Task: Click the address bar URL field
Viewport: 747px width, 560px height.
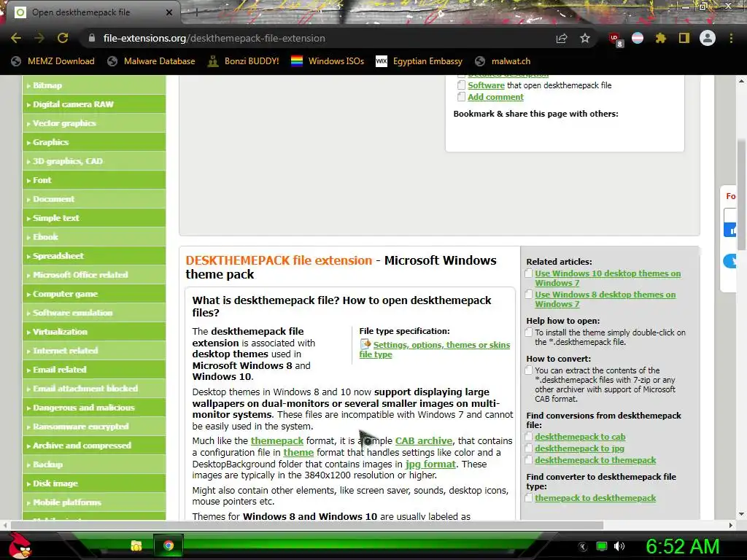Action: (314, 38)
